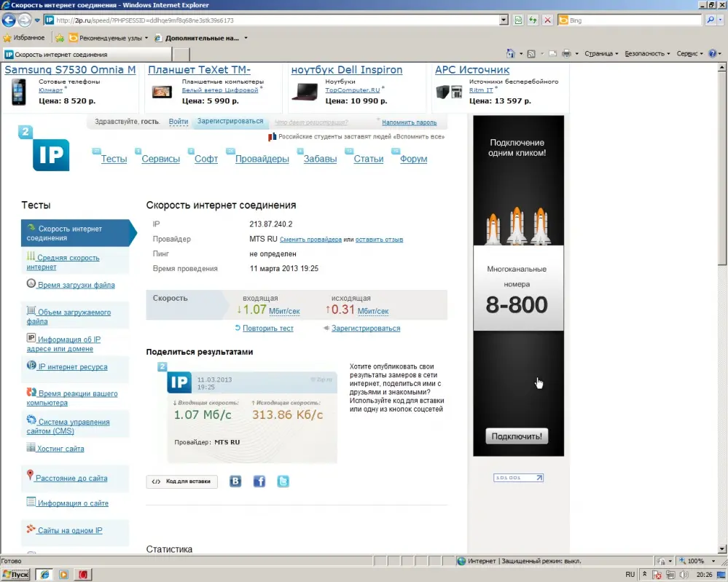Image resolution: width=728 pixels, height=582 pixels.
Task: Open Расстояние до сайта sidebar link
Action: pos(71,478)
